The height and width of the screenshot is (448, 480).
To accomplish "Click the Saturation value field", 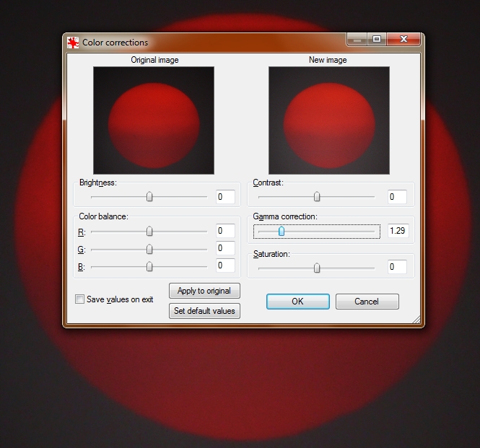I will [397, 267].
